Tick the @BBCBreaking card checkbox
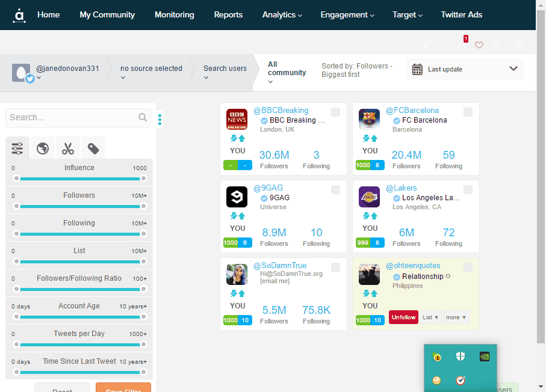The height and width of the screenshot is (392, 546). pos(335,112)
